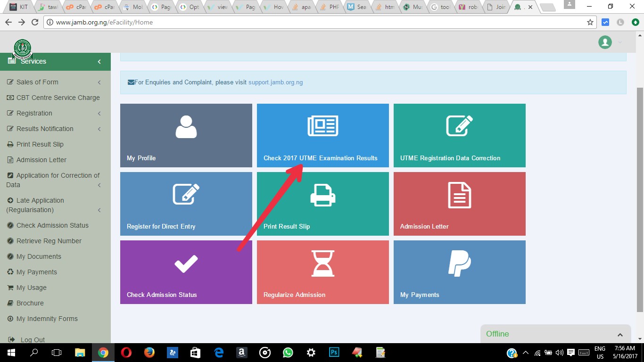Switch to the Join browser tab
This screenshot has height=362, width=644.
497,7
